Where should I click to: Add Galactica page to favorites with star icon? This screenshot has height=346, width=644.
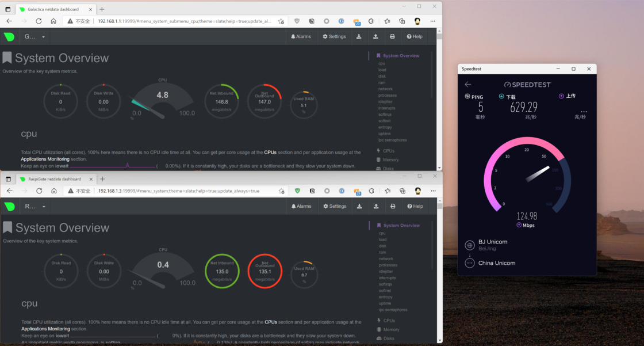[x=281, y=21]
